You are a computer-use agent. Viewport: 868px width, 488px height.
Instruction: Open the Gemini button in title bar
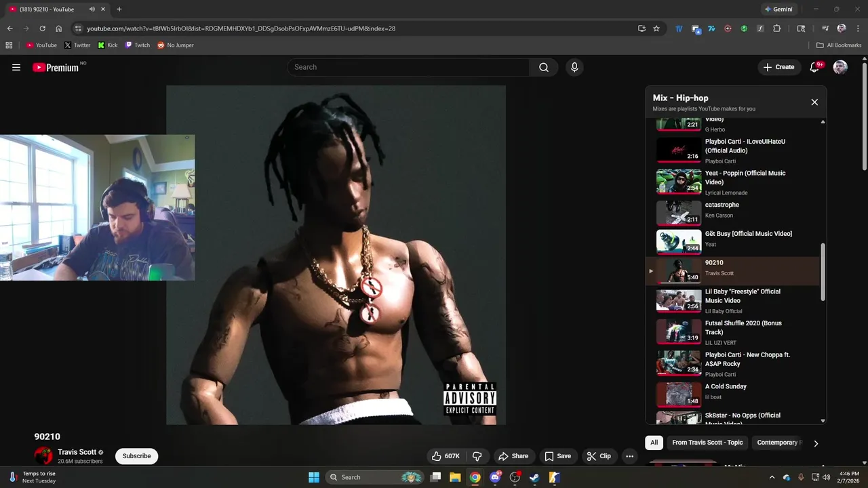(779, 9)
